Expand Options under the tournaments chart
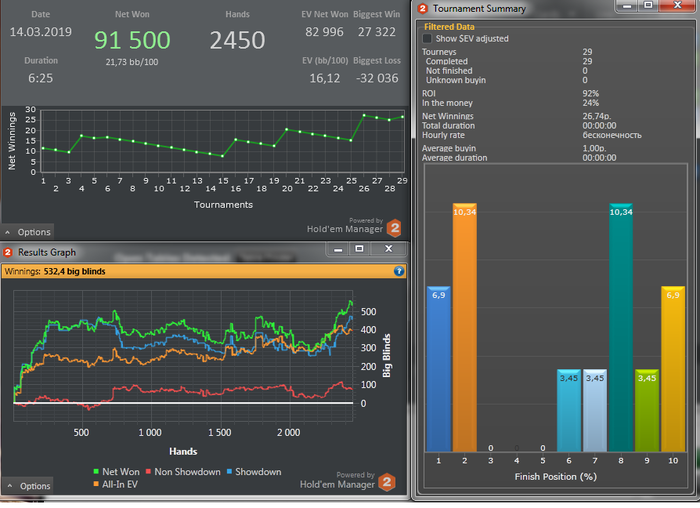This screenshot has height=508, width=700. [28, 232]
